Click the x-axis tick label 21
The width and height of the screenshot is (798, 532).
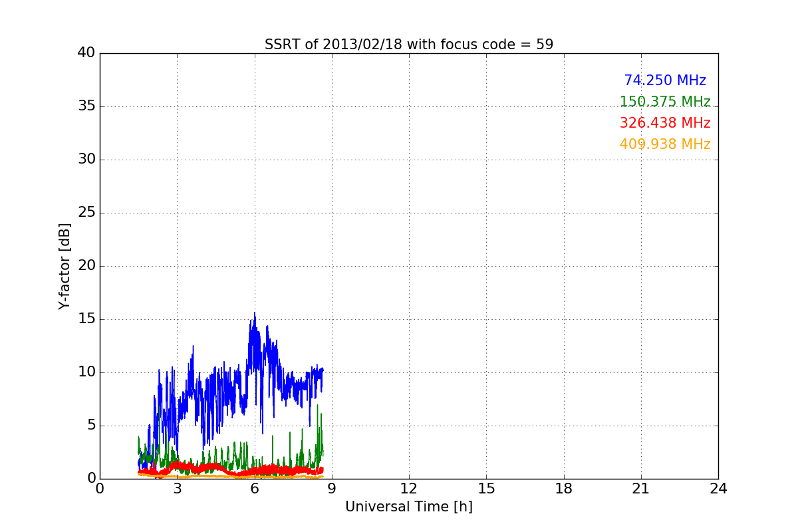tap(641, 489)
